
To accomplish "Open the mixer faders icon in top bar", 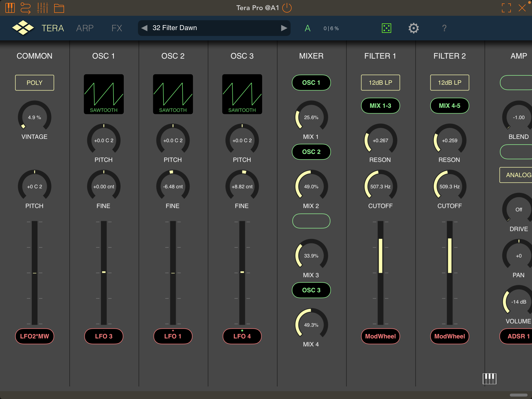I will 42,8.
